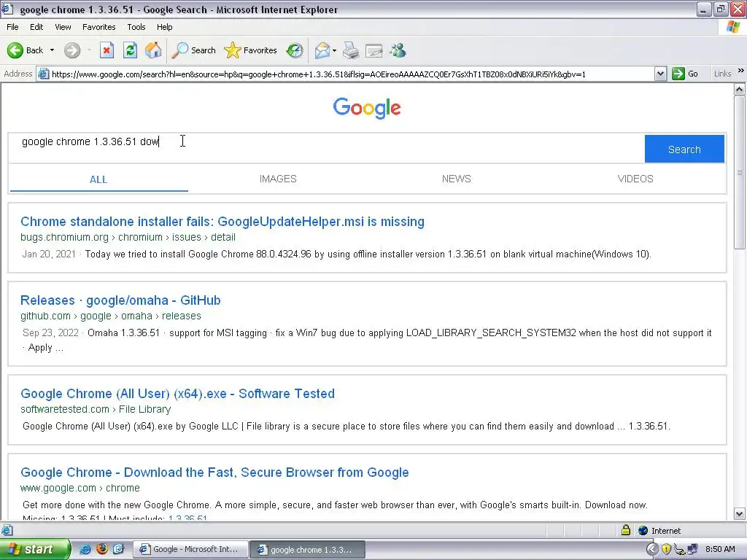Image resolution: width=747 pixels, height=560 pixels.
Task: Click the blue Search button
Action: pyautogui.click(x=684, y=149)
